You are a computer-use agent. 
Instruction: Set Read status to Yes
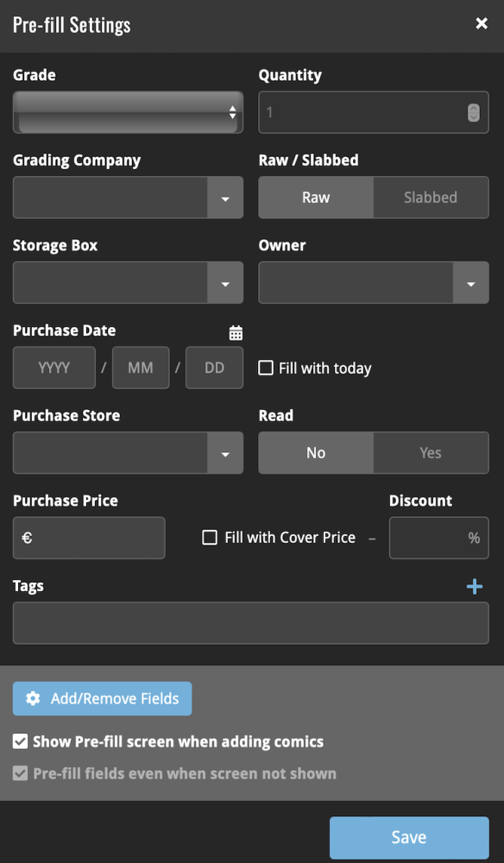coord(431,452)
